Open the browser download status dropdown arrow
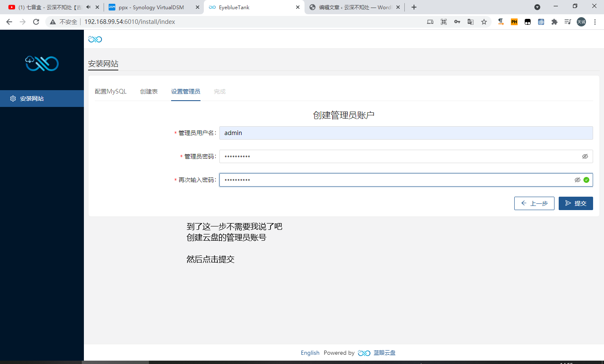This screenshot has width=604, height=364. pyautogui.click(x=537, y=7)
